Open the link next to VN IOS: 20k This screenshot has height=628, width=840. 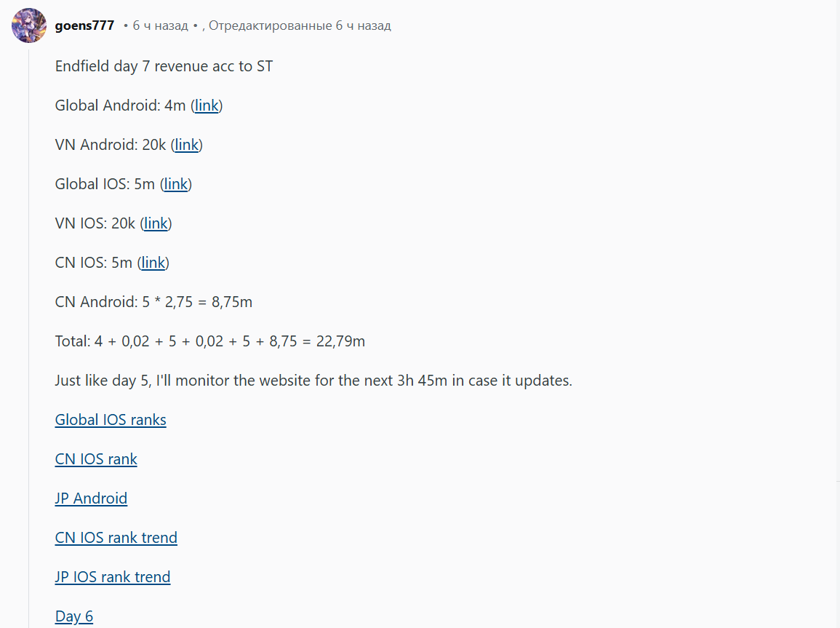click(156, 223)
